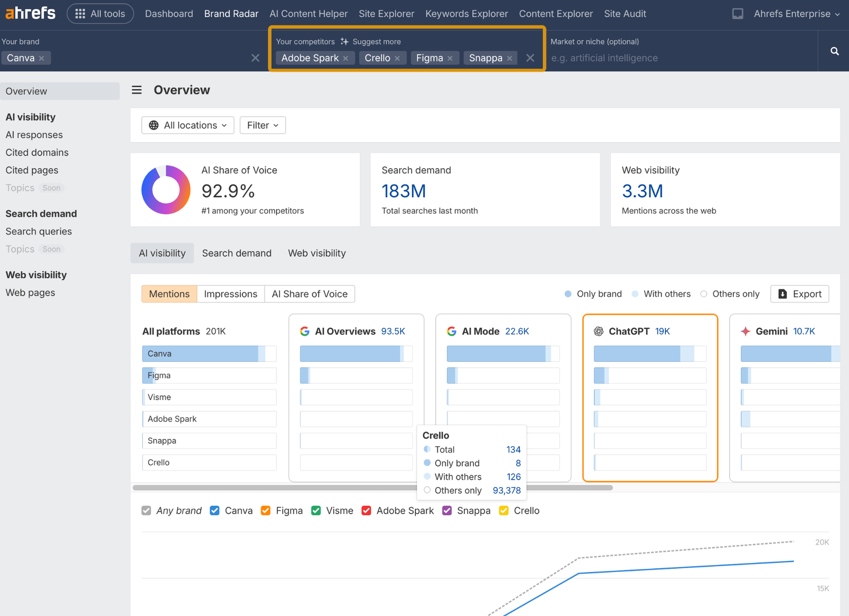
Task: Select the Impressions view
Action: point(231,294)
